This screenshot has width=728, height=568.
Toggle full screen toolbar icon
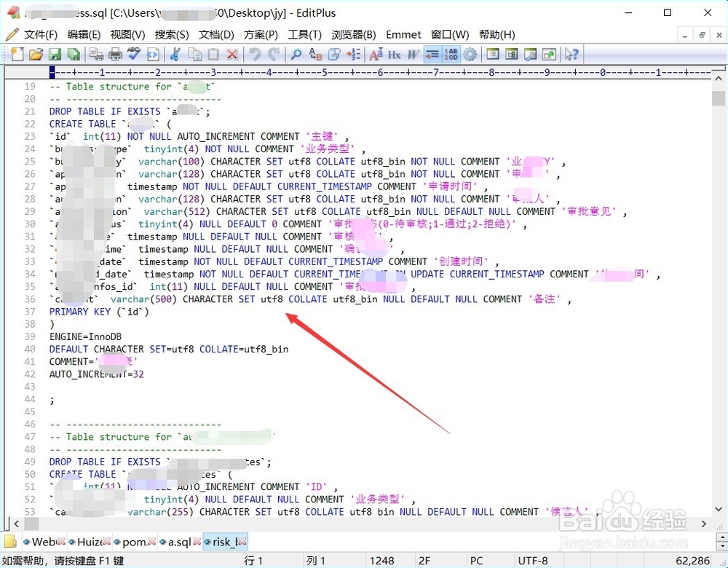pyautogui.click(x=549, y=55)
